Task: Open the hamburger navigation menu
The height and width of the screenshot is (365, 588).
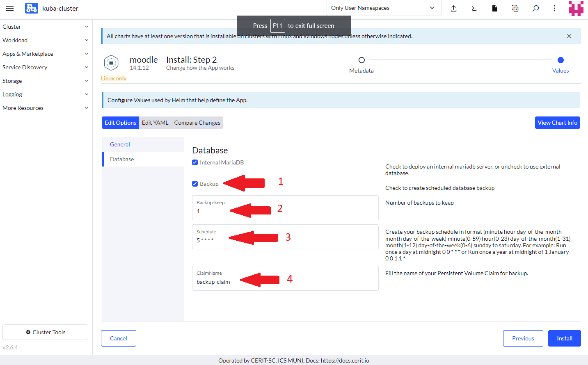Action: pyautogui.click(x=10, y=8)
